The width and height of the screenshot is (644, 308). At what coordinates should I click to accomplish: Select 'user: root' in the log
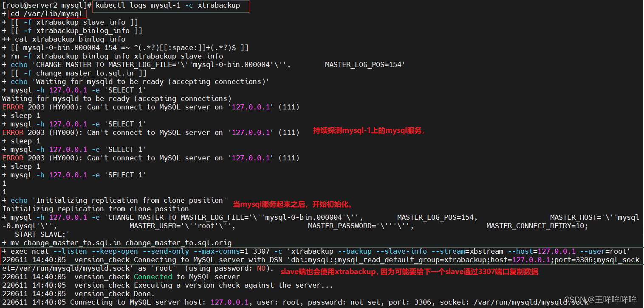(278, 302)
